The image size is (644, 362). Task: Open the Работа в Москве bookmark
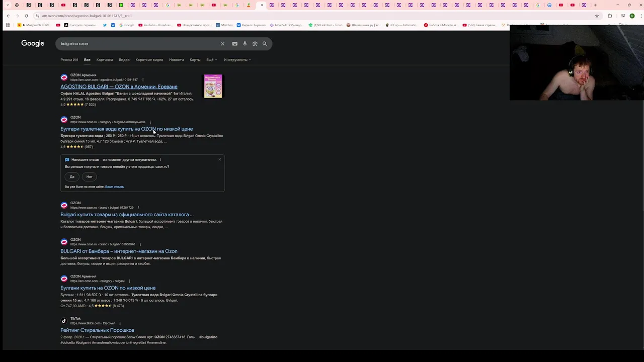coord(441,25)
